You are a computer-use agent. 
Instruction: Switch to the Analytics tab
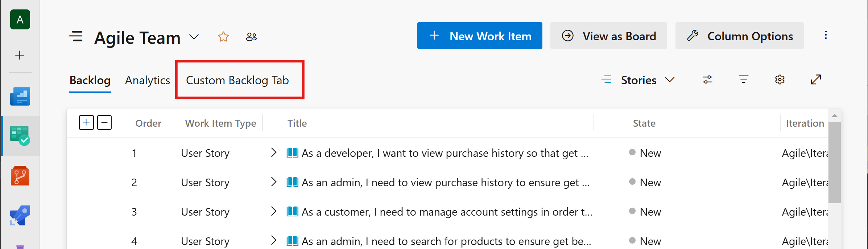click(148, 80)
